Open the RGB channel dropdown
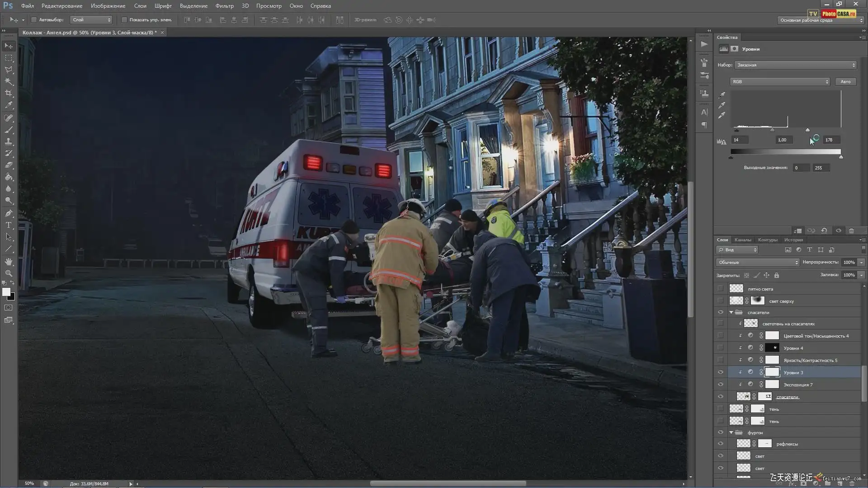 [780, 82]
